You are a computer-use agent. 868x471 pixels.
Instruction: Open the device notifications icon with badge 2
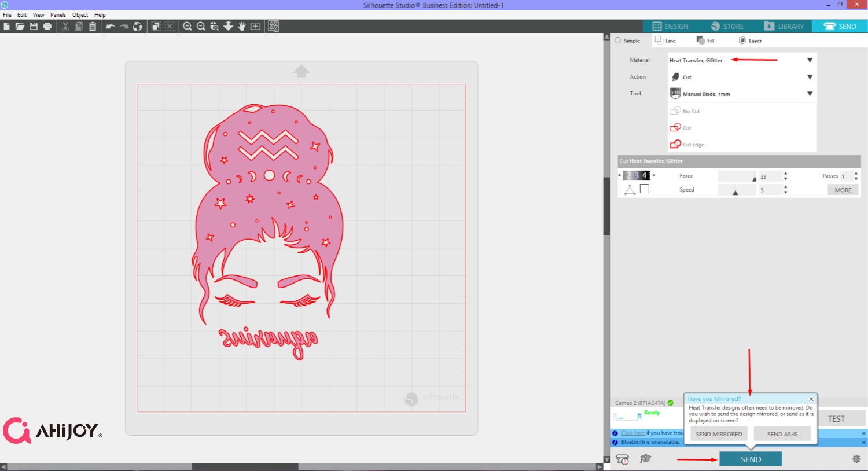[623, 459]
